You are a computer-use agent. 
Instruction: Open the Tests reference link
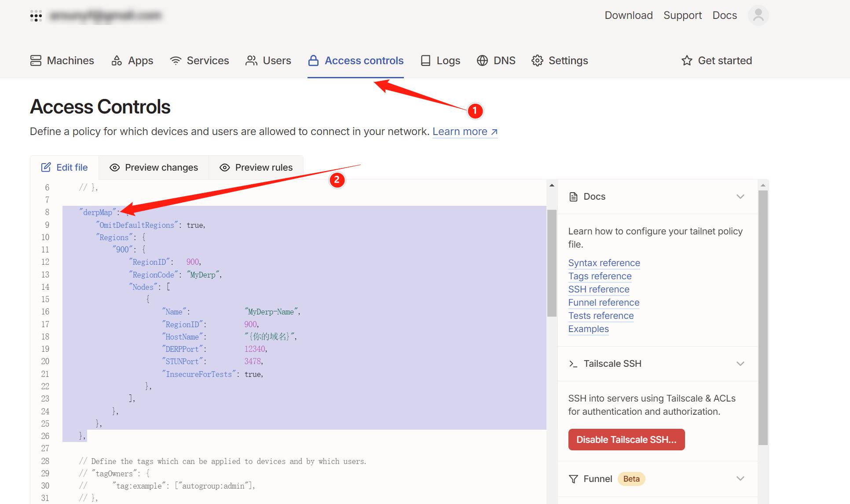[x=601, y=316]
